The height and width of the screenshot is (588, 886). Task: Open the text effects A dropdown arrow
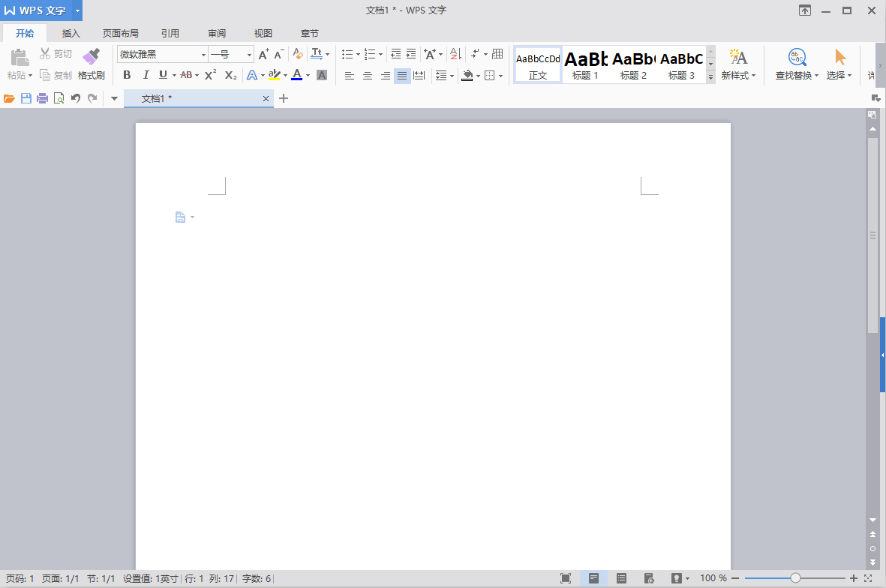[263, 75]
